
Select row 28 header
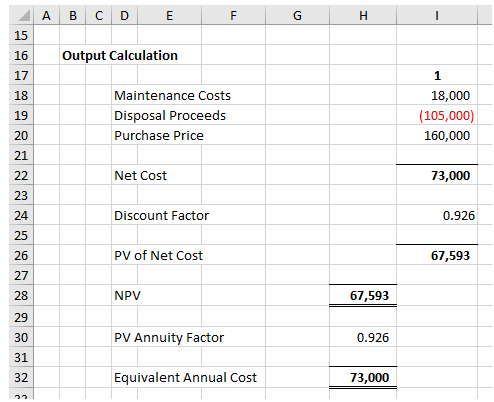pos(21,295)
